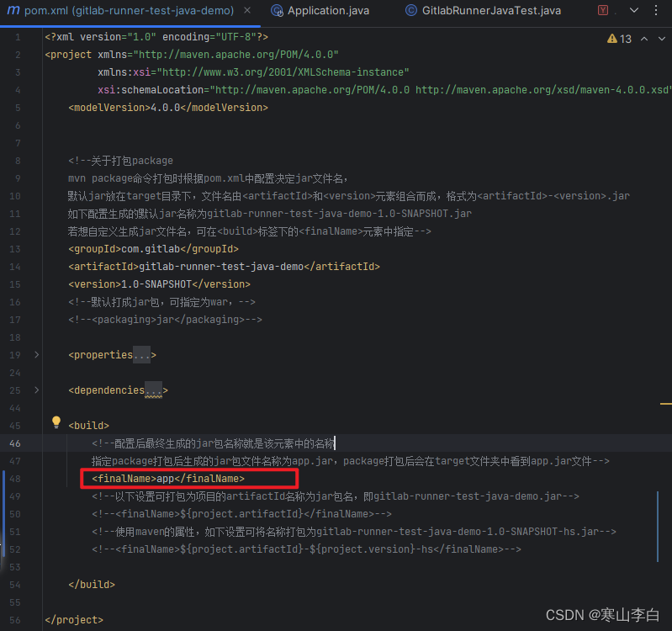Show hidden editor tabs dropdown
This screenshot has height=631, width=672.
634,10
